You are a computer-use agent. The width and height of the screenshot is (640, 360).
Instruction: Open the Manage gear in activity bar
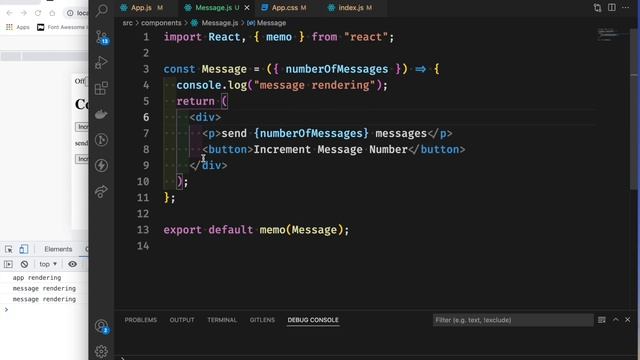tap(101, 351)
